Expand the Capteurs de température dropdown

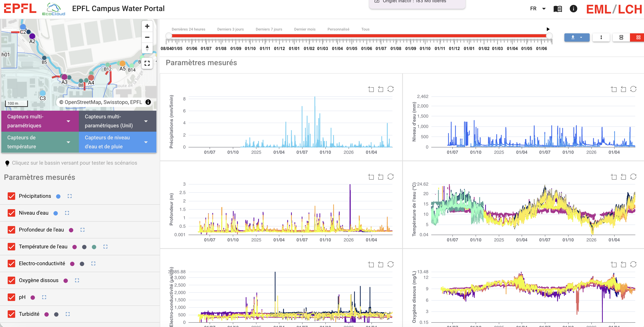[40, 142]
